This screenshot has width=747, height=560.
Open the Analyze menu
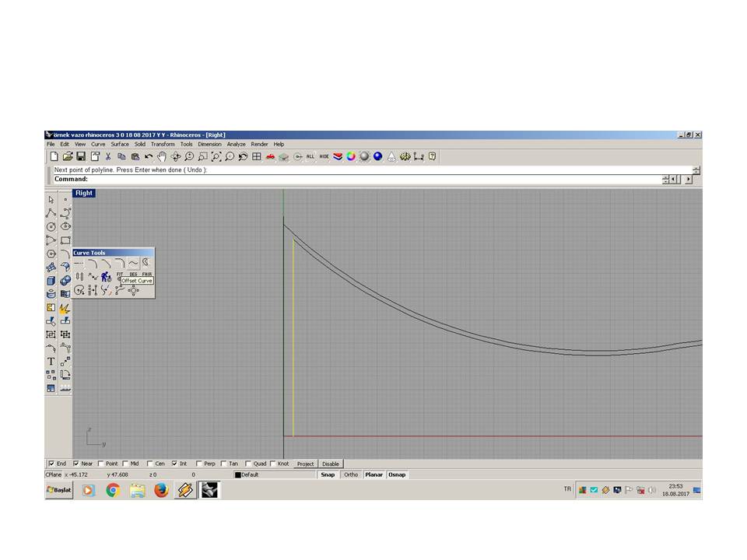[x=237, y=144]
